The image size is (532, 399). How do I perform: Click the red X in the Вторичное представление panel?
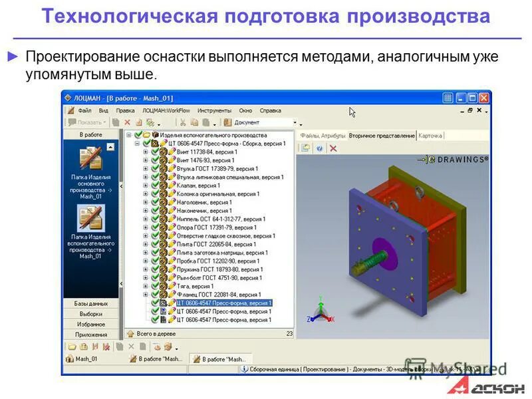[x=332, y=148]
